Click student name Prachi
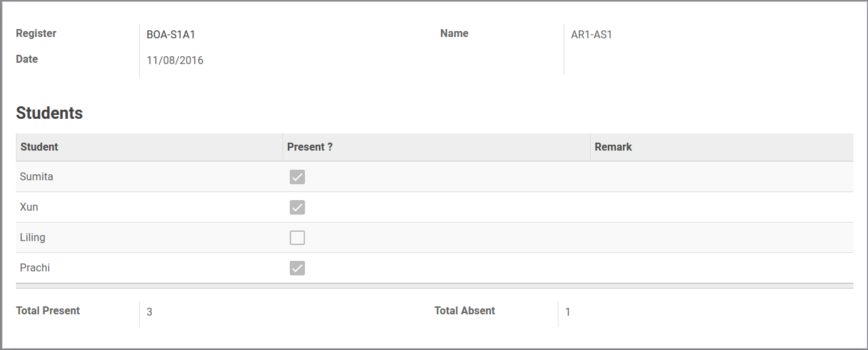This screenshot has height=350, width=868. 35,268
